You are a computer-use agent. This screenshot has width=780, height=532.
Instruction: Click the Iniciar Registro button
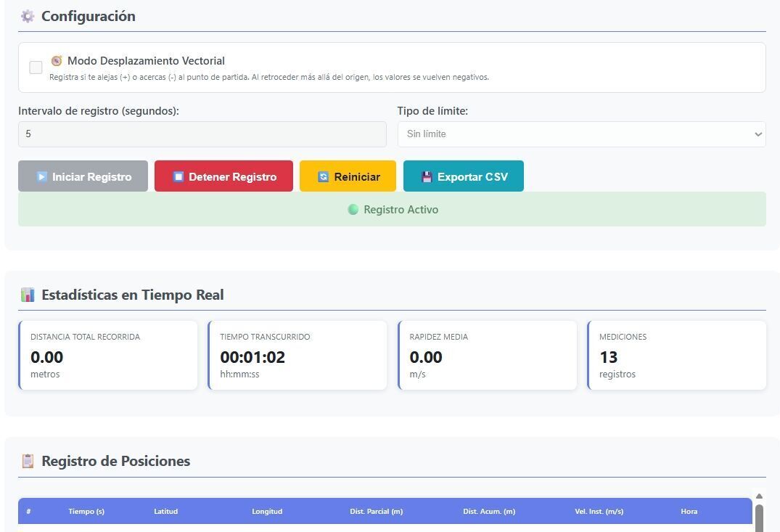(83, 176)
